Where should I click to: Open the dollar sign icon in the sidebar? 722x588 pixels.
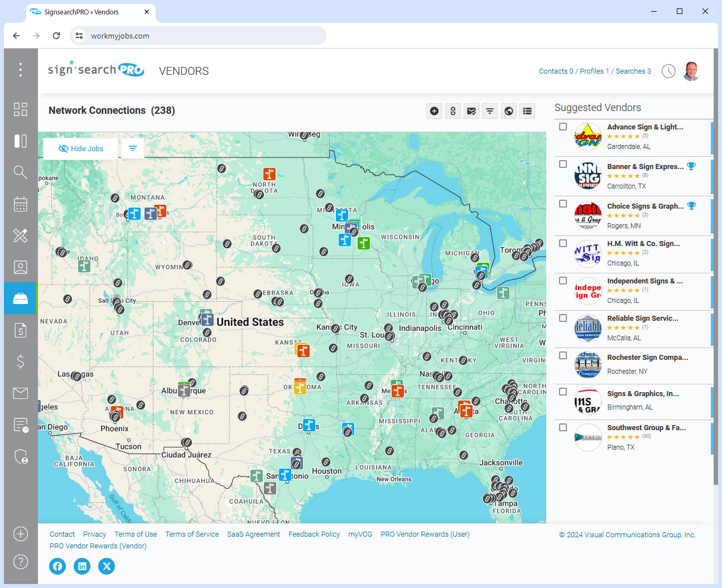[x=21, y=362]
